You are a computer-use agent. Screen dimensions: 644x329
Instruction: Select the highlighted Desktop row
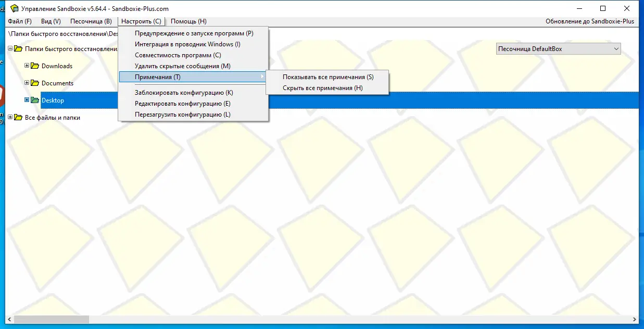(x=339, y=100)
